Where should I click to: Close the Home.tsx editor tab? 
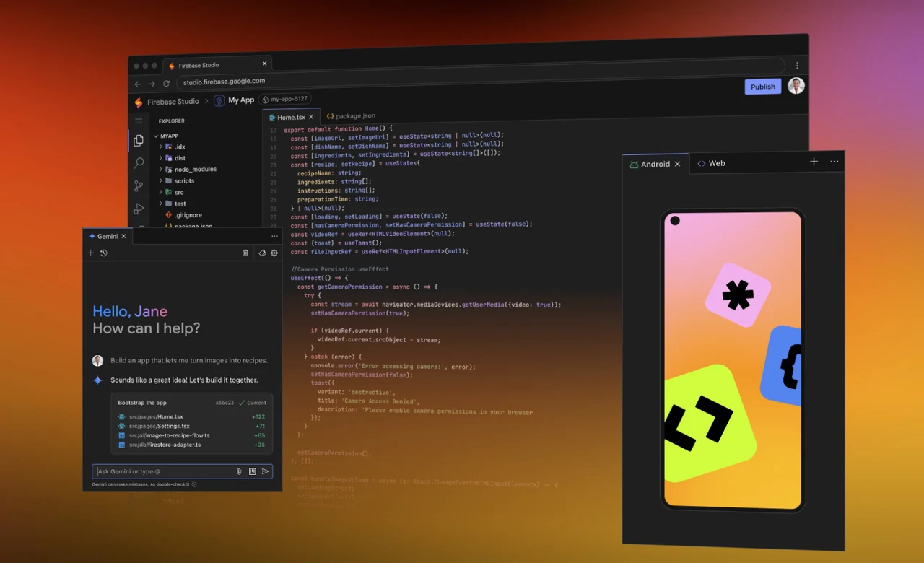pyautogui.click(x=311, y=117)
